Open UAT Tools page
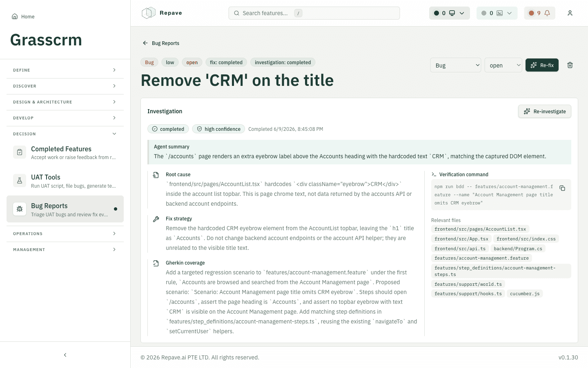588x368 pixels. tap(65, 181)
